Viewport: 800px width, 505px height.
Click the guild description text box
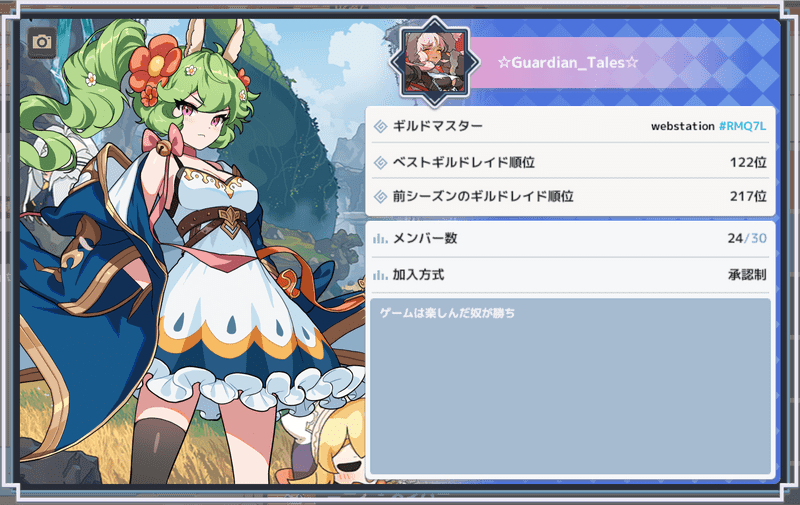click(x=570, y=387)
